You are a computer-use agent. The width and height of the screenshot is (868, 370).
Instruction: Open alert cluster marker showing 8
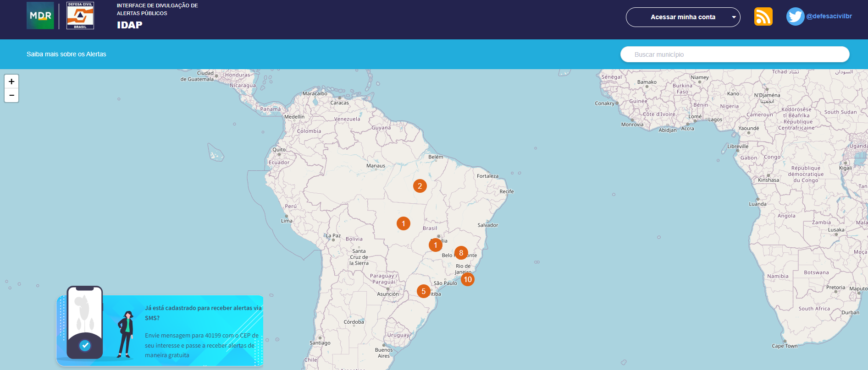click(461, 253)
